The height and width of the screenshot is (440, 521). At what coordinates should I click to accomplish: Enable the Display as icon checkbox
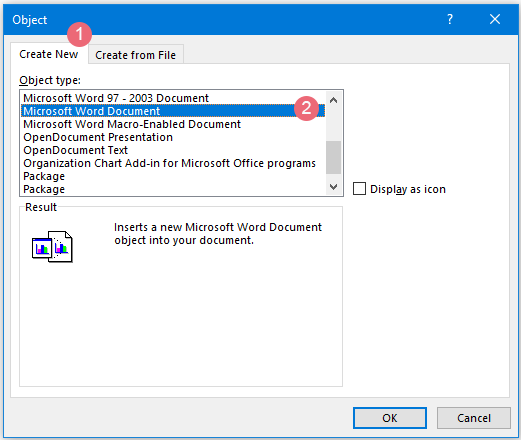359,189
